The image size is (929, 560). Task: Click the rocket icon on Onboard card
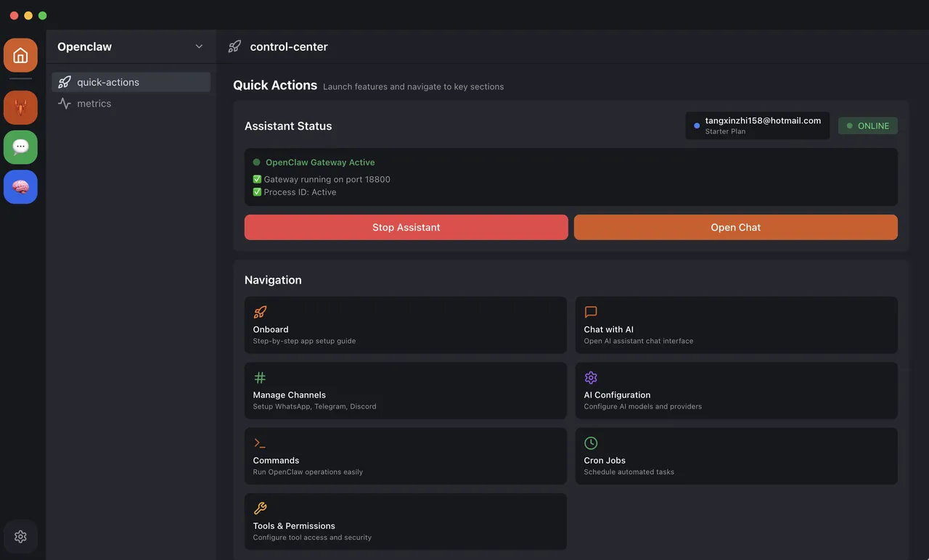260,312
